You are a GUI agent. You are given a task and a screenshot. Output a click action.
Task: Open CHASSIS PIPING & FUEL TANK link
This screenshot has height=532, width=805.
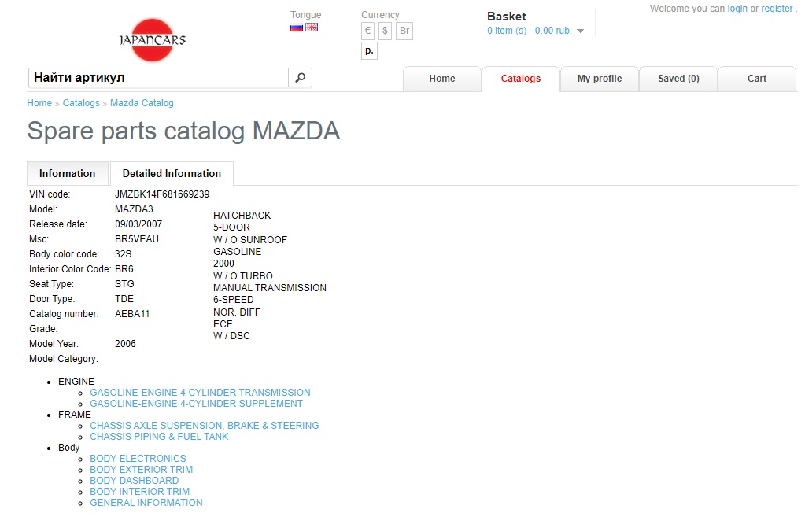coord(159,437)
